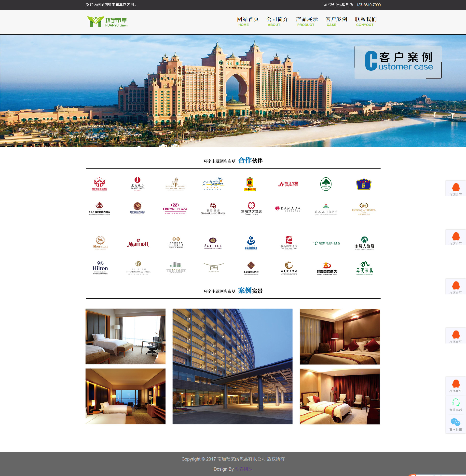Viewport: 466px width, 476px height.
Task: Go to the 公司简介 ABOUT page
Action: tap(277, 21)
